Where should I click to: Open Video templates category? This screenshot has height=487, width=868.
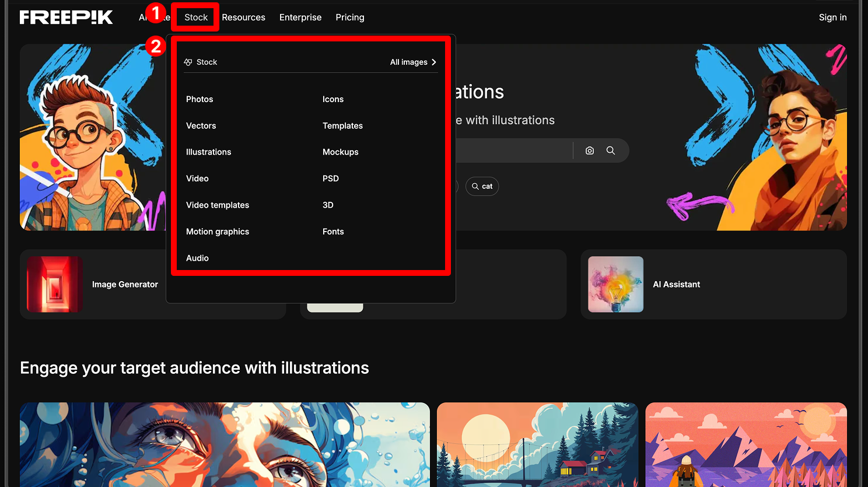pos(218,205)
